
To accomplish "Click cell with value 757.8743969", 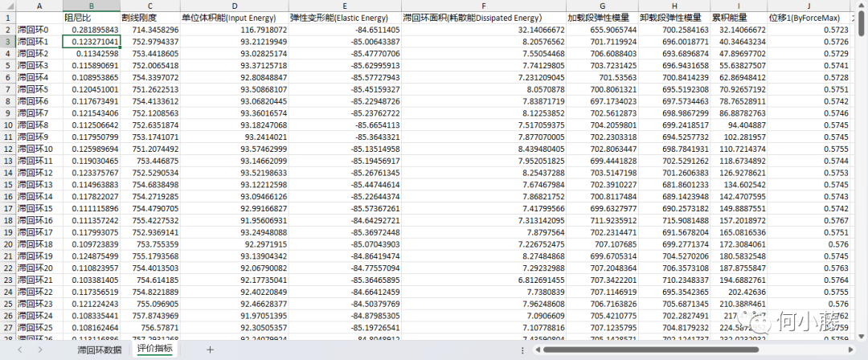I will (x=150, y=314).
